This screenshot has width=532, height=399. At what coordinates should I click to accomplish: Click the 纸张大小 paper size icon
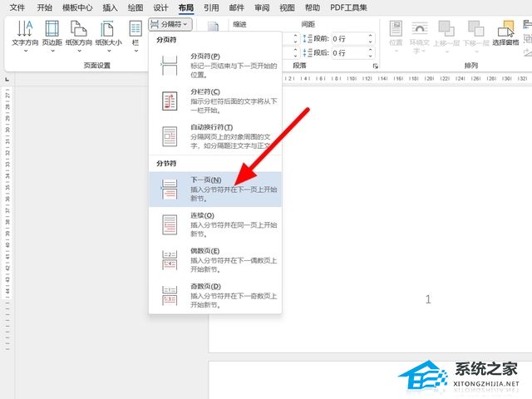point(107,28)
